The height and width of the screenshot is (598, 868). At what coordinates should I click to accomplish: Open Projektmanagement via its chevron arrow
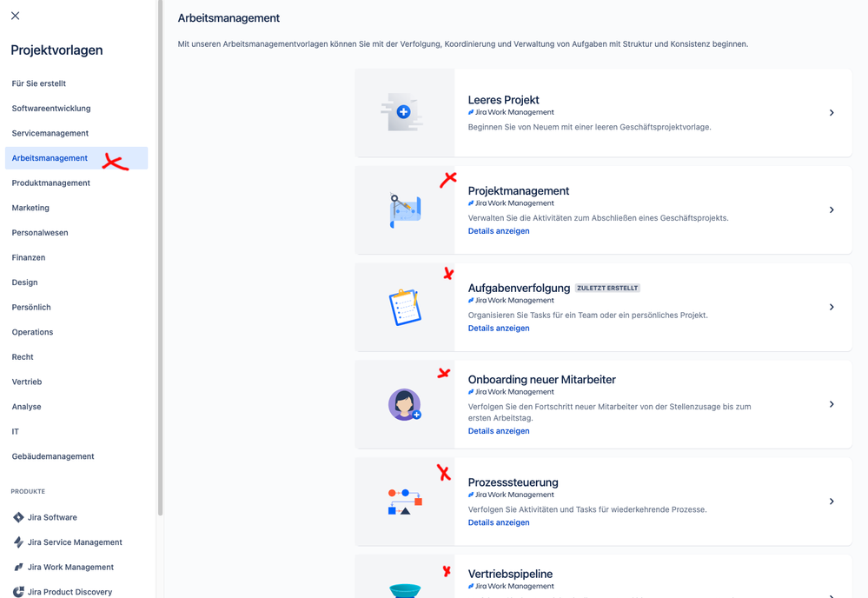(832, 209)
